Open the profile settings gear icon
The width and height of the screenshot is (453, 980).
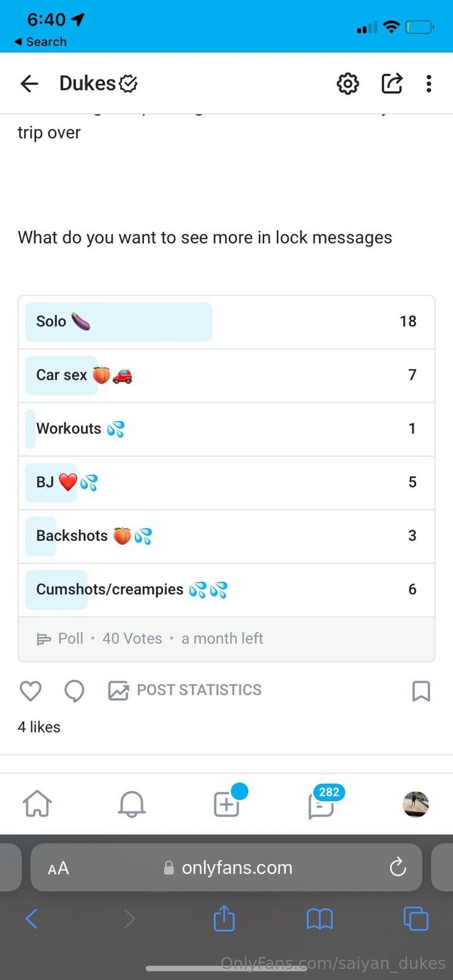pos(348,83)
